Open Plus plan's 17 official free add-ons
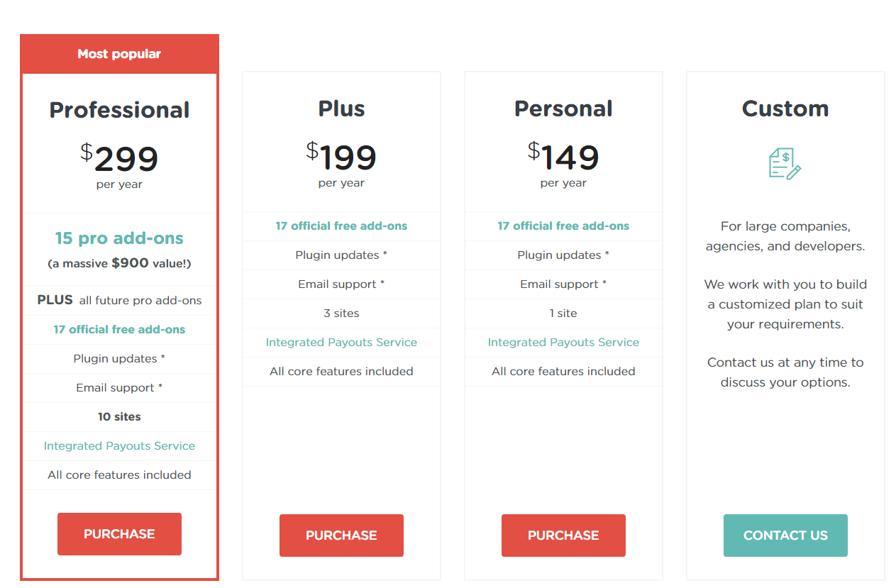 click(341, 226)
